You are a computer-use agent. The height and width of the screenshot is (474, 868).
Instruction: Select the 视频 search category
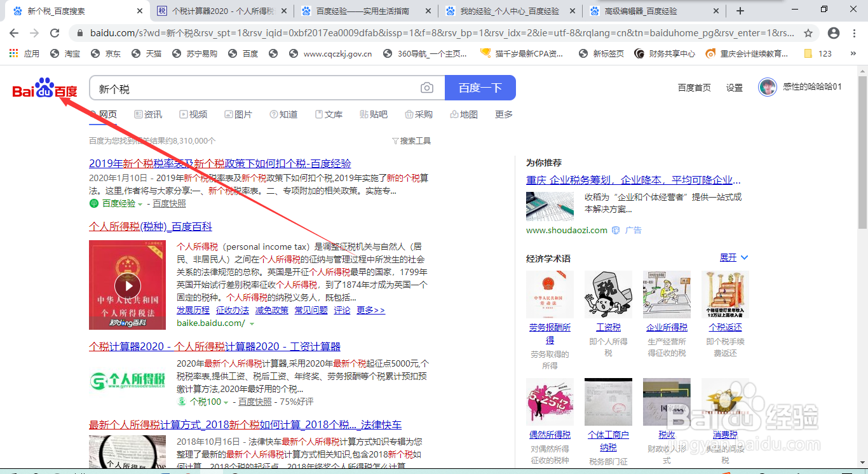(193, 114)
